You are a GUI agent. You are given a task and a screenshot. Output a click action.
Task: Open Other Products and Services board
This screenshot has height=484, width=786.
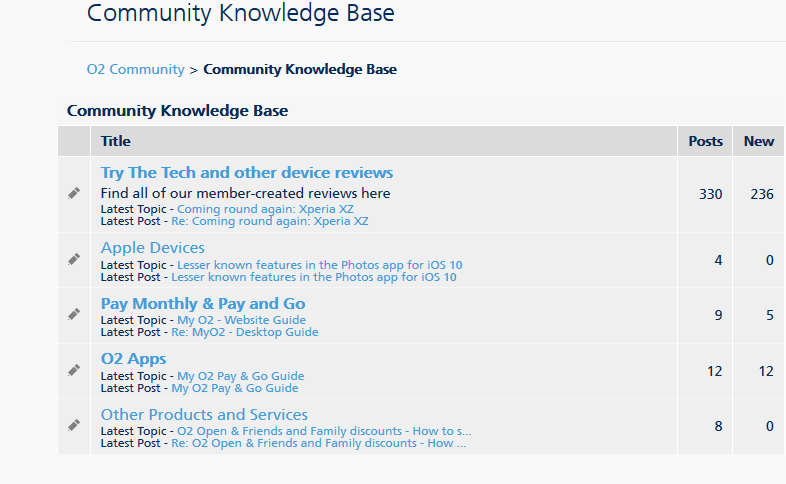click(204, 414)
